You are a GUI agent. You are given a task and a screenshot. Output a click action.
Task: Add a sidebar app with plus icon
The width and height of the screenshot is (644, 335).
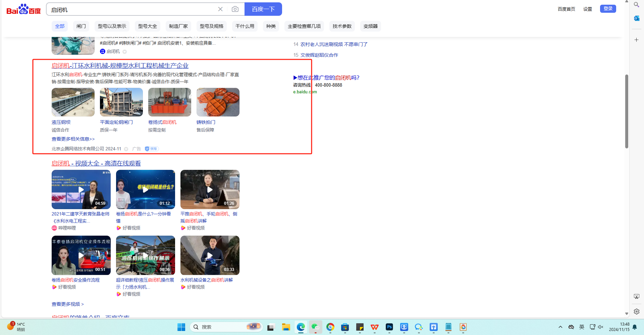pyautogui.click(x=636, y=40)
